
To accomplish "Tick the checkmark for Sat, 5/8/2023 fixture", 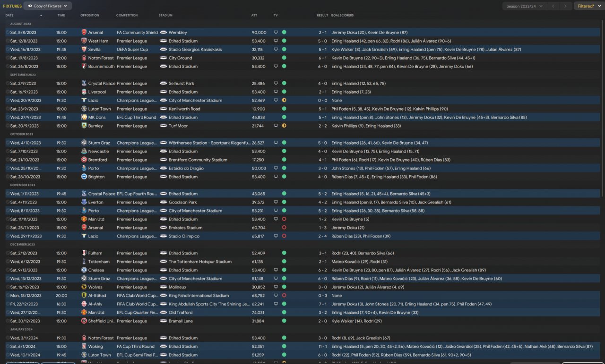I will pos(8,33).
